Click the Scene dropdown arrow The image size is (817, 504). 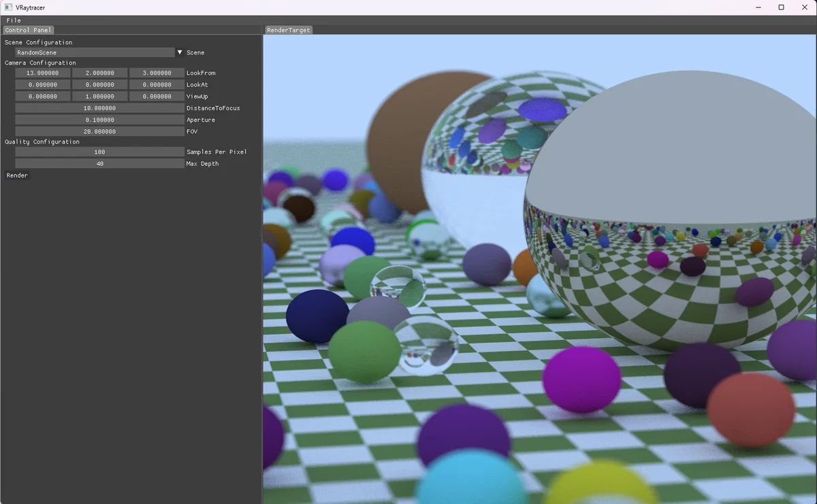point(180,52)
